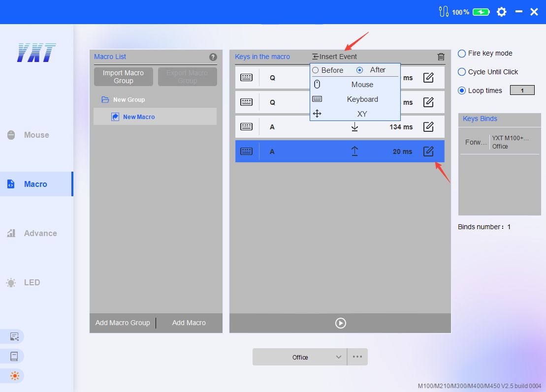
Task: Open macro help question mark icon
Action: [213, 57]
